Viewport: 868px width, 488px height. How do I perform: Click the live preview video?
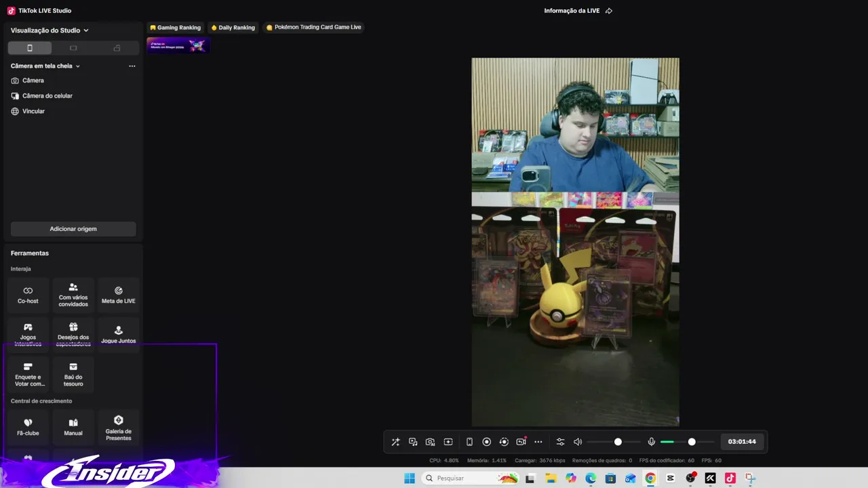(x=575, y=242)
